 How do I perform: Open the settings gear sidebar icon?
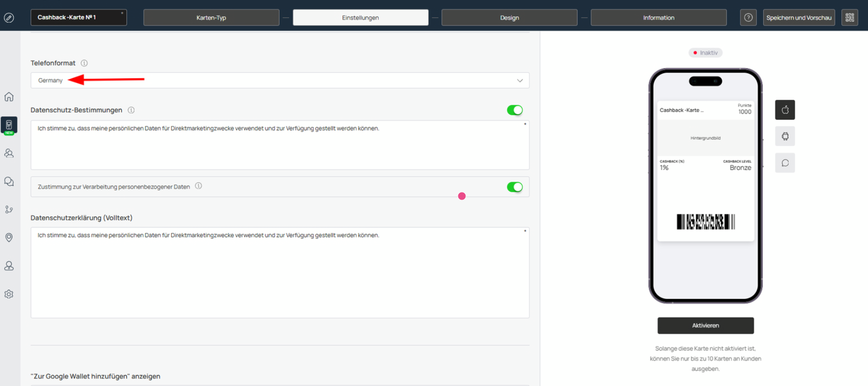pyautogui.click(x=9, y=294)
